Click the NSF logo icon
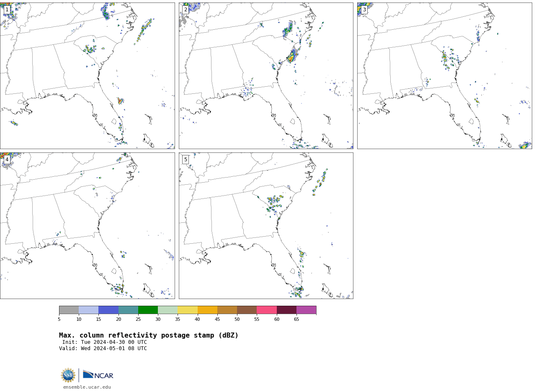Screen dimensions: 536x392 68,375
